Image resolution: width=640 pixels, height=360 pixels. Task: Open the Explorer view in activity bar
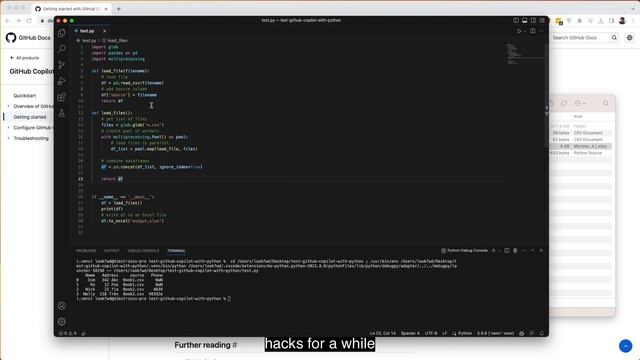pyautogui.click(x=62, y=33)
